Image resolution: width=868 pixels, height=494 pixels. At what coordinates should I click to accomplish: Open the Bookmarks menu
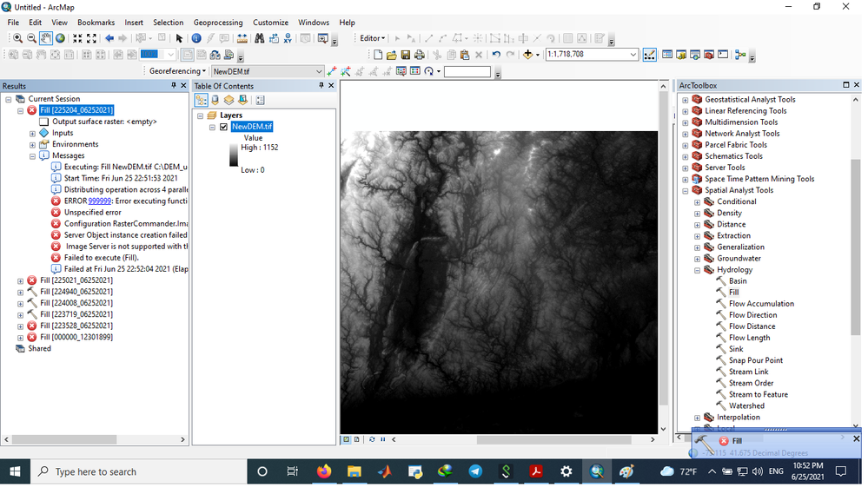[96, 23]
